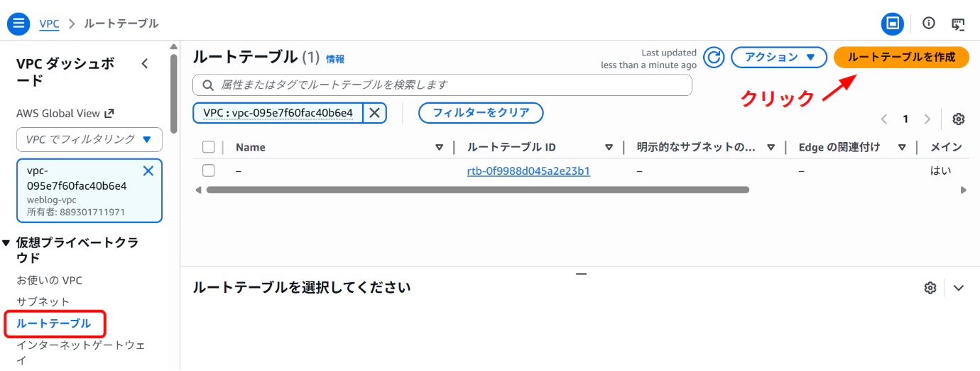Screen dimensions: 980x371
Task: Click scroll-right arrow of table scrollbar
Action: point(964,190)
